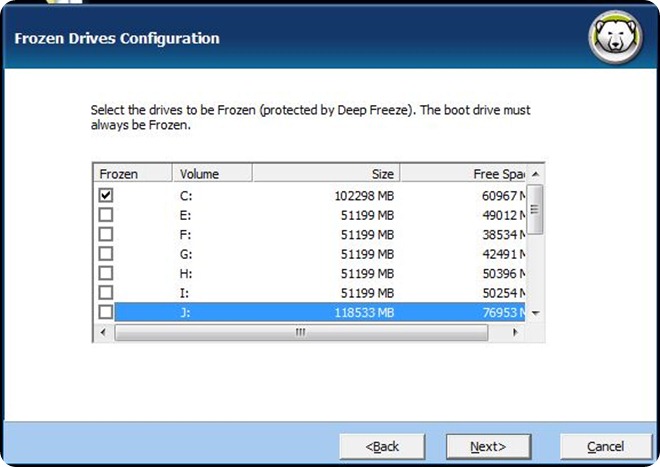
Task: Go back with the <Back button
Action: click(x=382, y=446)
